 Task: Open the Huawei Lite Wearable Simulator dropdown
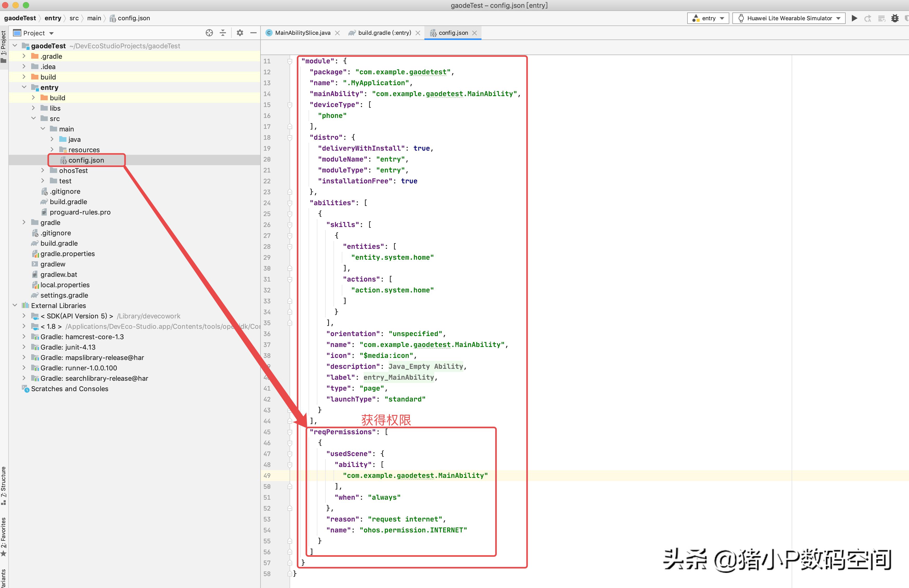point(789,18)
